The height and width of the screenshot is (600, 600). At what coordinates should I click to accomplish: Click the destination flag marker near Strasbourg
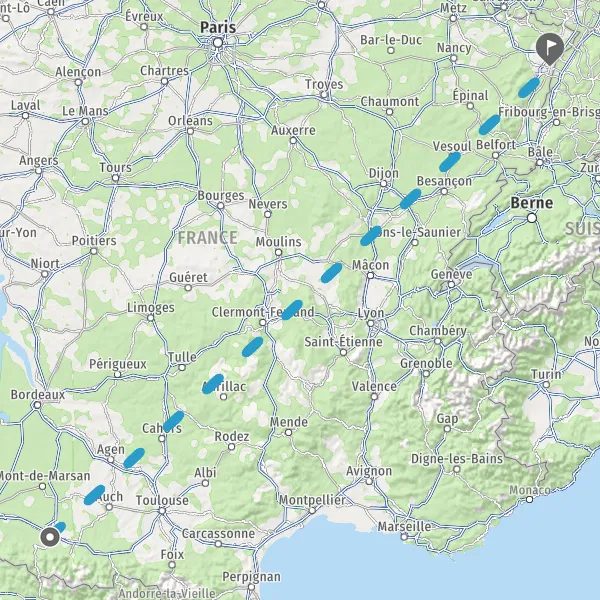549,49
